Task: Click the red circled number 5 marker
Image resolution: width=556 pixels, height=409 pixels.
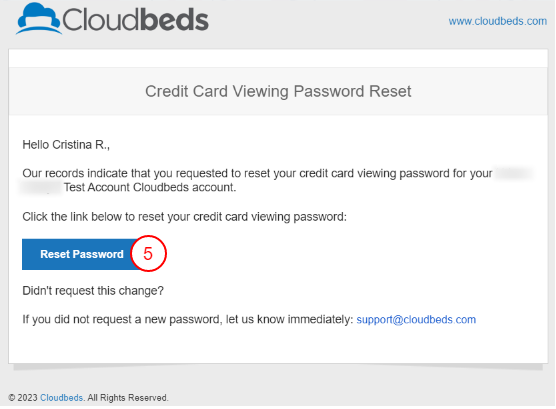Action: pos(148,254)
